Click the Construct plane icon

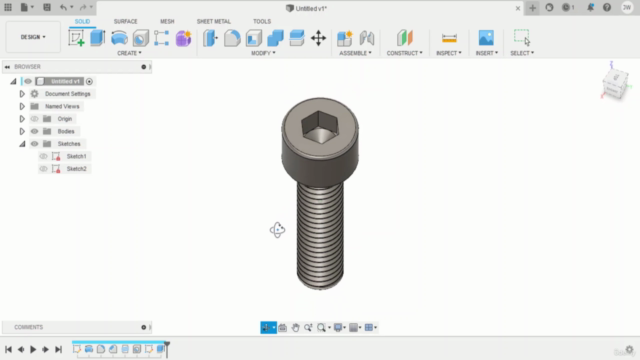coord(404,38)
